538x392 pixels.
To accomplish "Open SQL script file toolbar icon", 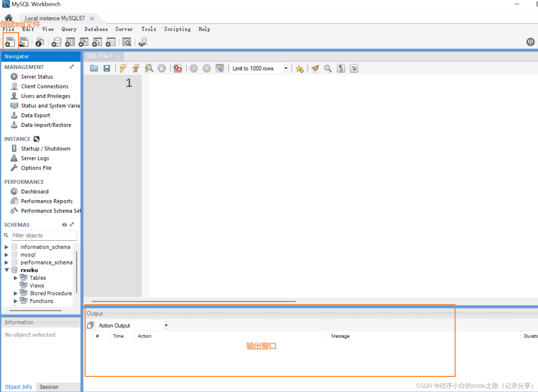I will point(24,42).
